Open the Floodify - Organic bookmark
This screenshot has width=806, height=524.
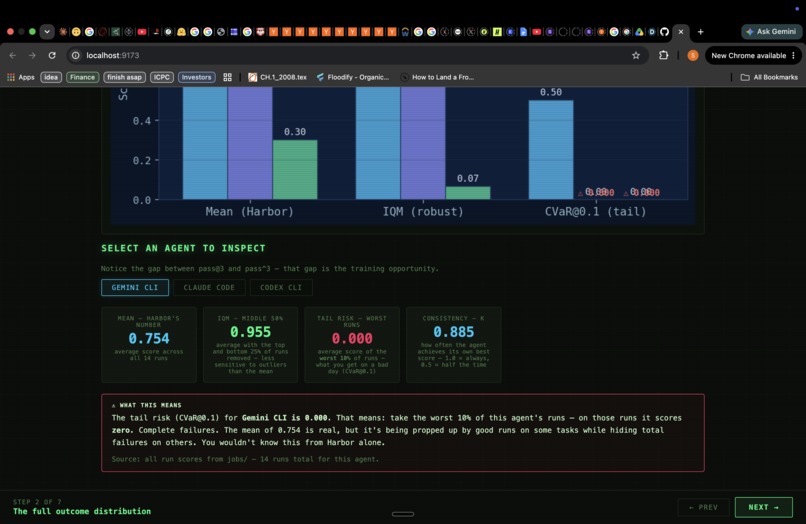tap(353, 77)
